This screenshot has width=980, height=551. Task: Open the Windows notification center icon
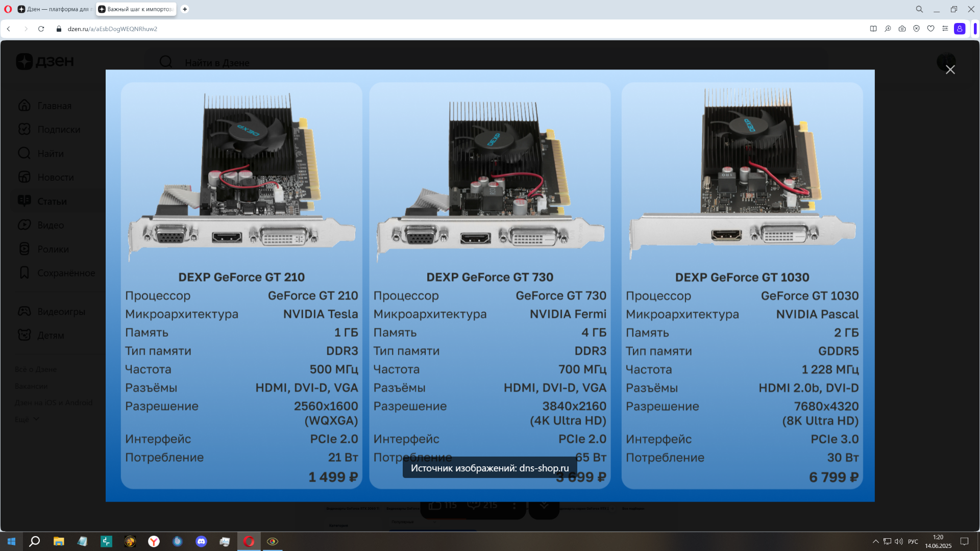pyautogui.click(x=964, y=541)
